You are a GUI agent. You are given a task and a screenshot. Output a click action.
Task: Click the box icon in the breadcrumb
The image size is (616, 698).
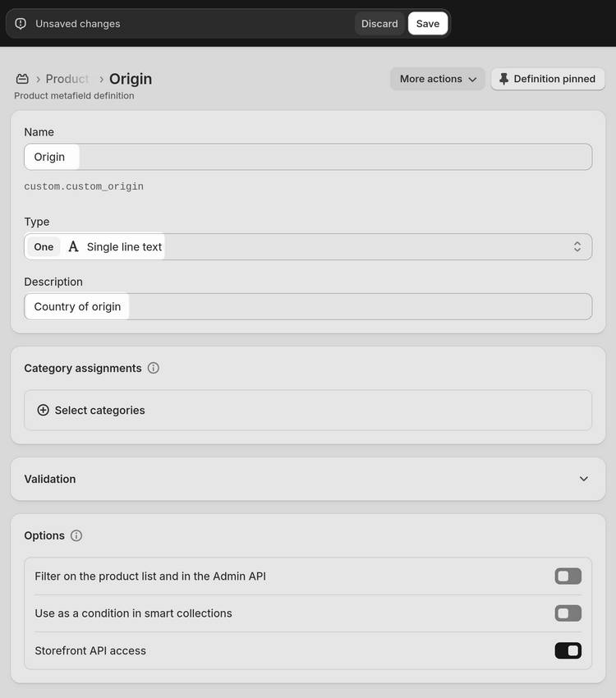(x=22, y=78)
